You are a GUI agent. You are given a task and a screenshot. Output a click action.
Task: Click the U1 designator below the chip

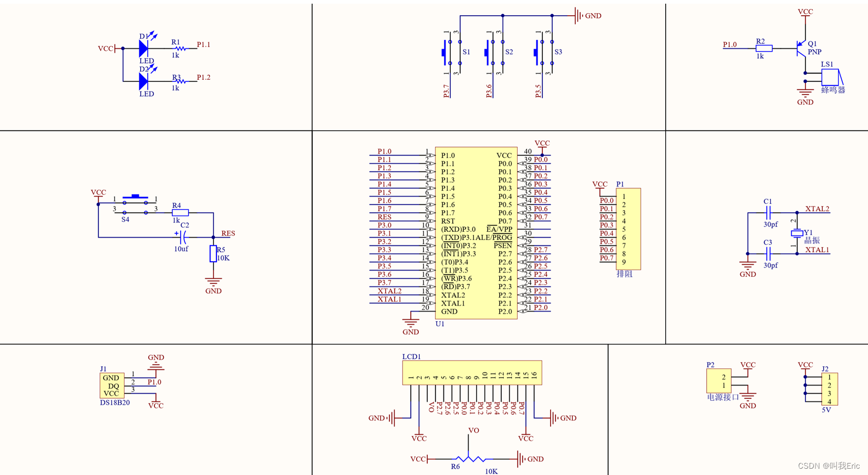coord(440,324)
